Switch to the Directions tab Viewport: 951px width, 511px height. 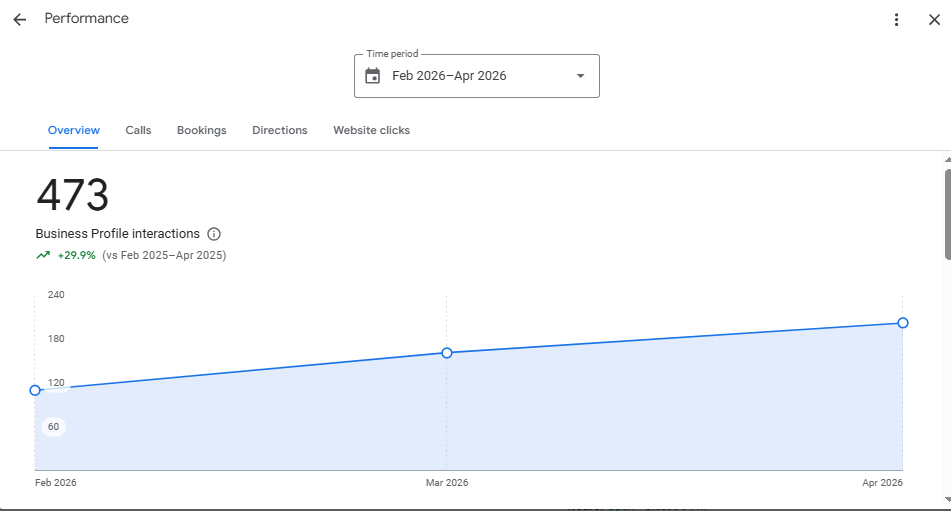[280, 130]
